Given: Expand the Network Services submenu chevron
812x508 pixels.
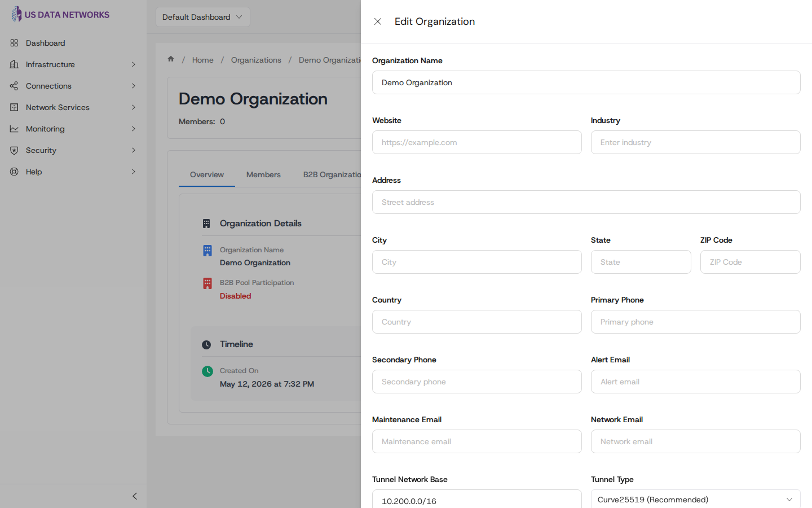Looking at the screenshot, I should click(x=134, y=107).
